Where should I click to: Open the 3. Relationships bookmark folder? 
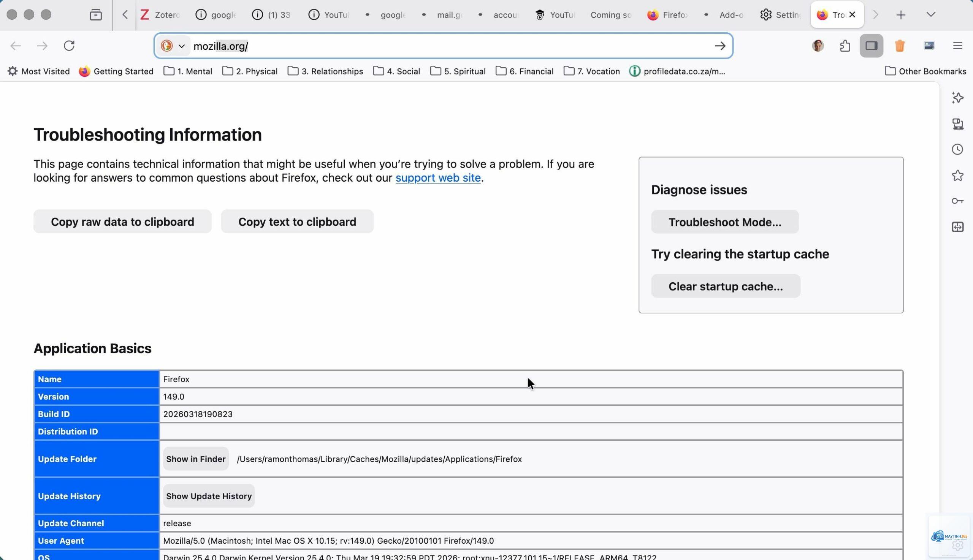(325, 71)
